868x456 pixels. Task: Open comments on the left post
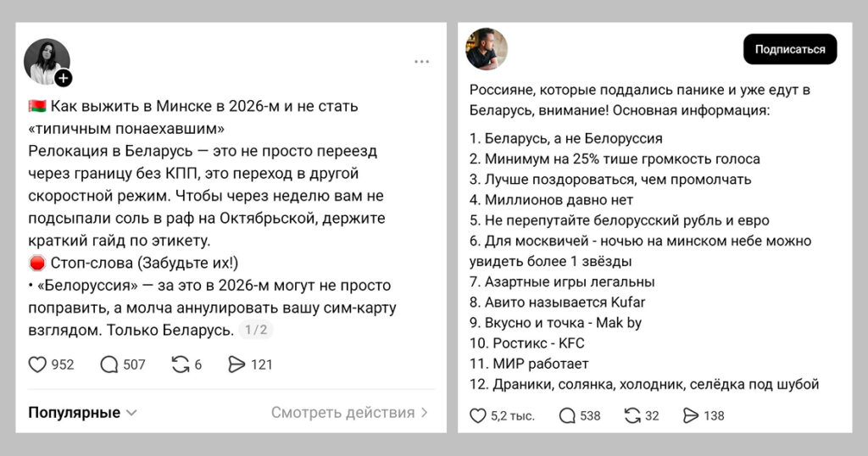click(109, 364)
